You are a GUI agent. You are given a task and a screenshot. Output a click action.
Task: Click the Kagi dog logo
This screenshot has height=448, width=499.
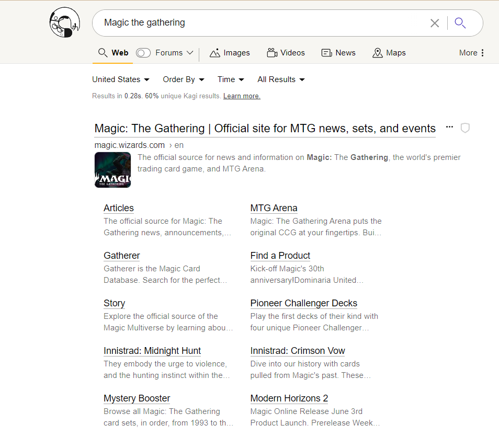(x=64, y=23)
